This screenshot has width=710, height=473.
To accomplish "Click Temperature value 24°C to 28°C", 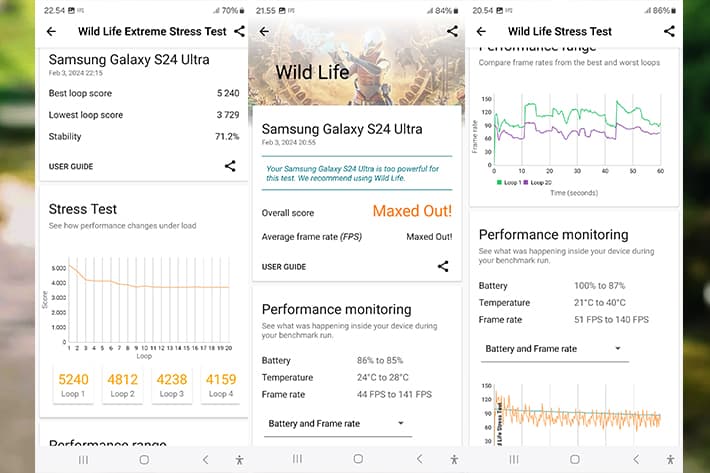I will pos(383,377).
